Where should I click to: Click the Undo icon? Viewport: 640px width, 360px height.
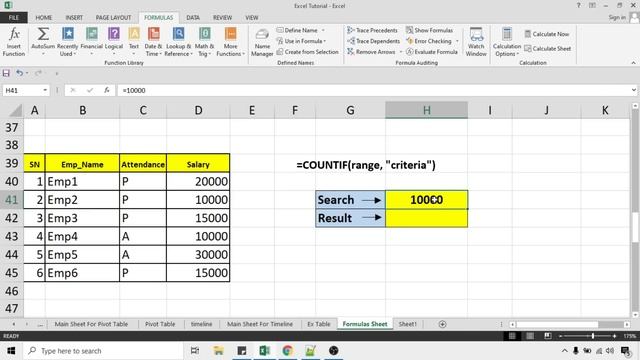19,73
